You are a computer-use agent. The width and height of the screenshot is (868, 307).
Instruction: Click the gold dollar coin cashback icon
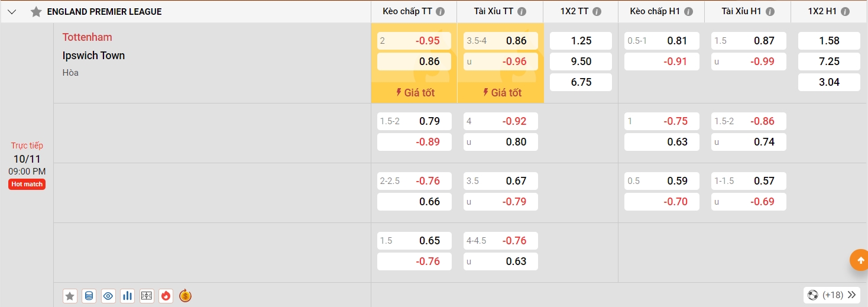(185, 296)
